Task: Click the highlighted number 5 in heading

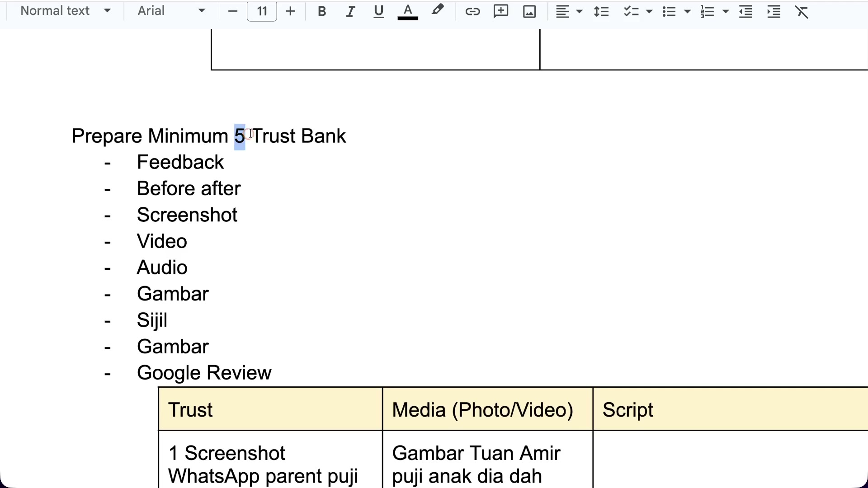Action: point(240,136)
